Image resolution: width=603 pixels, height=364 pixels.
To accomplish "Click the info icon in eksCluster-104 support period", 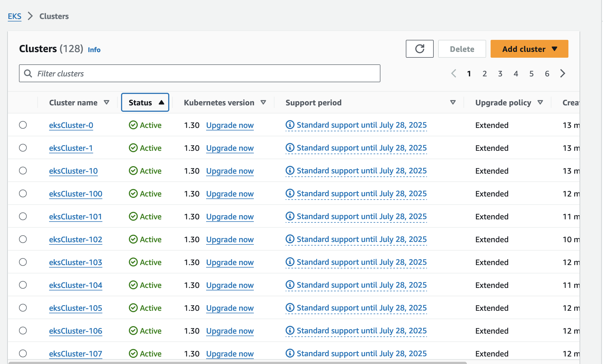I will 290,285.
